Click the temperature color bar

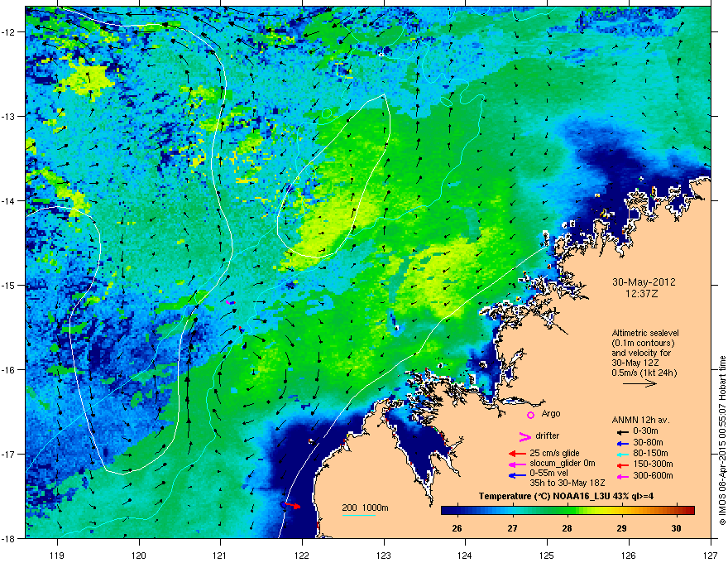pyautogui.click(x=568, y=510)
